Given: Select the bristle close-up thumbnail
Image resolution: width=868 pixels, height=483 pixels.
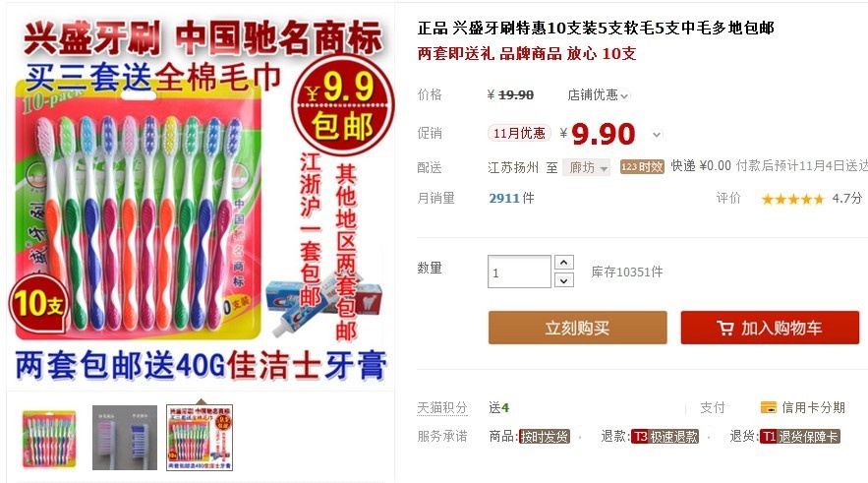Looking at the screenshot, I should click(125, 438).
